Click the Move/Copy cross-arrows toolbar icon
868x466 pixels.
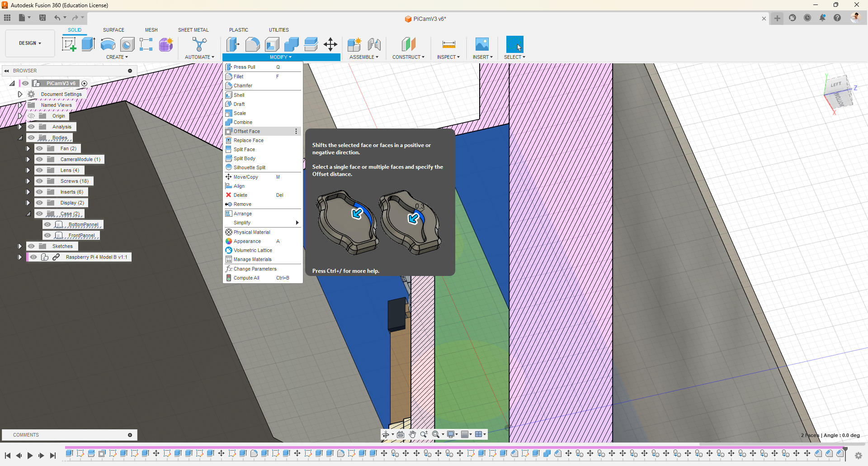click(330, 44)
